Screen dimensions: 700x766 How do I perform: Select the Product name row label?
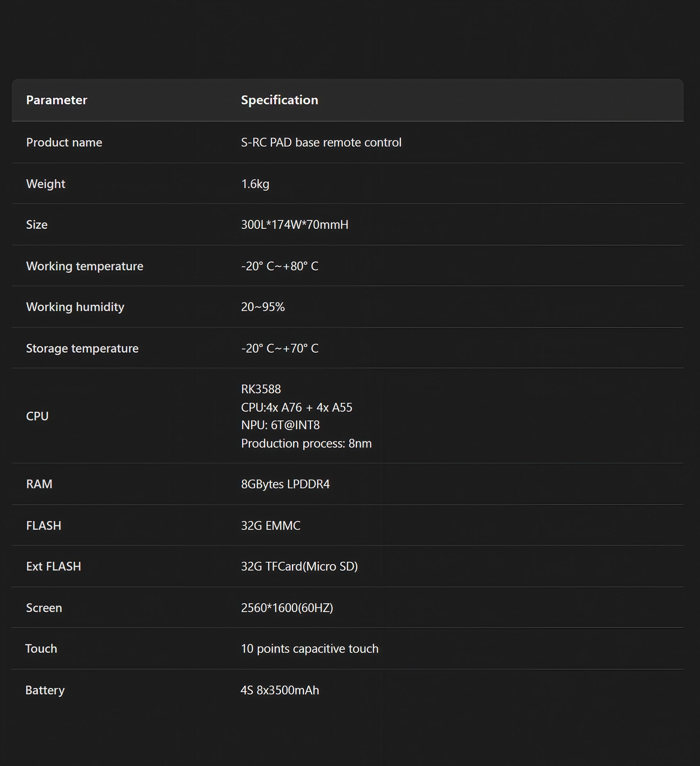[64, 142]
